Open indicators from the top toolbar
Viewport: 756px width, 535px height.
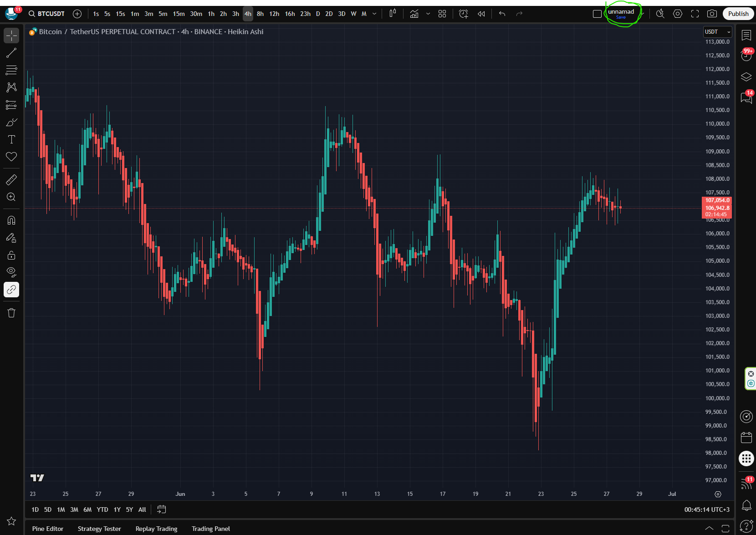click(414, 14)
